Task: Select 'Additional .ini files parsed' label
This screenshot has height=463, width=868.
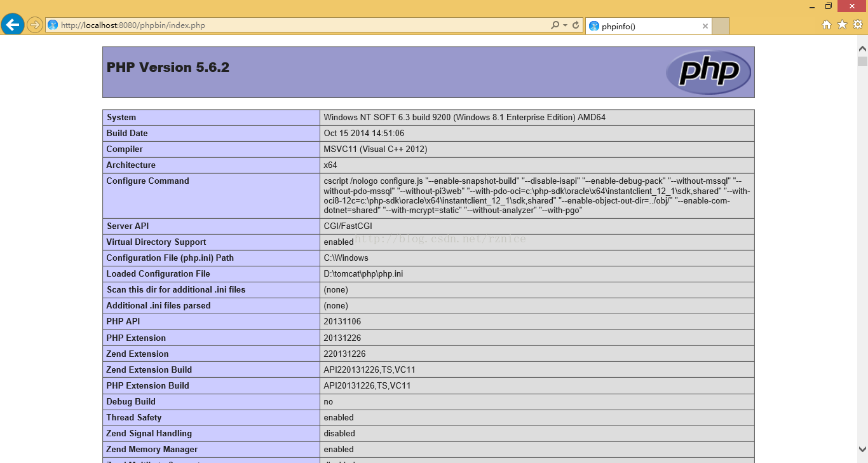Action: click(x=159, y=306)
